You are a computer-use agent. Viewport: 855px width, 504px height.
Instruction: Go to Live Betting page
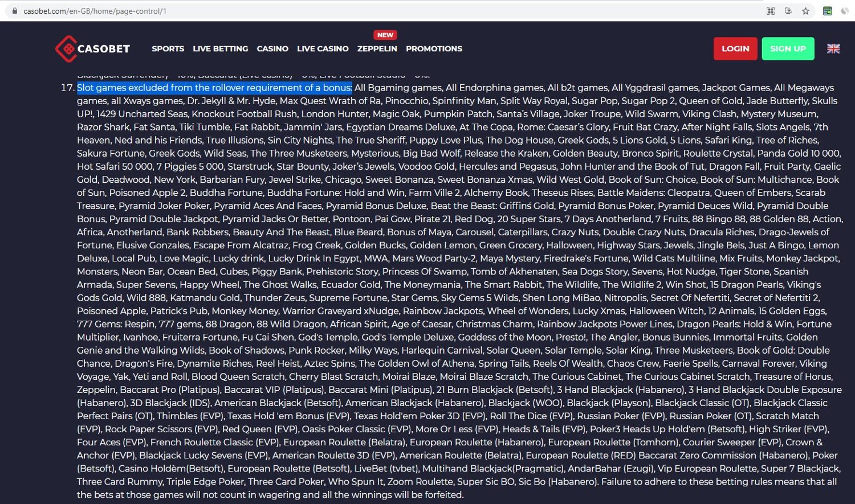point(220,49)
